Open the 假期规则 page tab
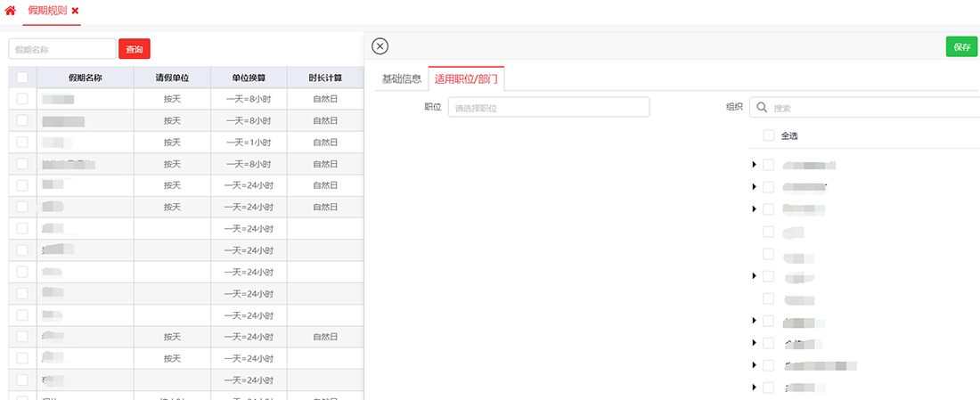980x400 pixels. tap(47, 11)
